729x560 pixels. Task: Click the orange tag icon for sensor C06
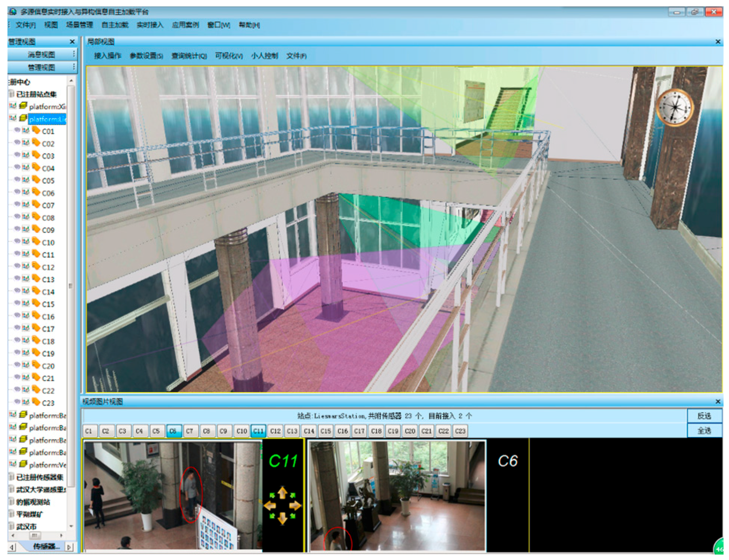click(x=36, y=192)
